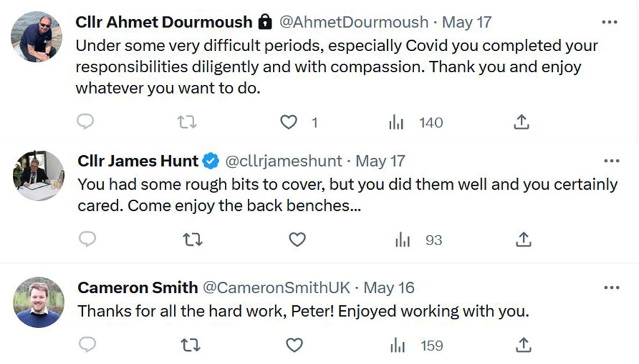Open Cameron Smith's avatar image
639x364 pixels.
point(38,302)
